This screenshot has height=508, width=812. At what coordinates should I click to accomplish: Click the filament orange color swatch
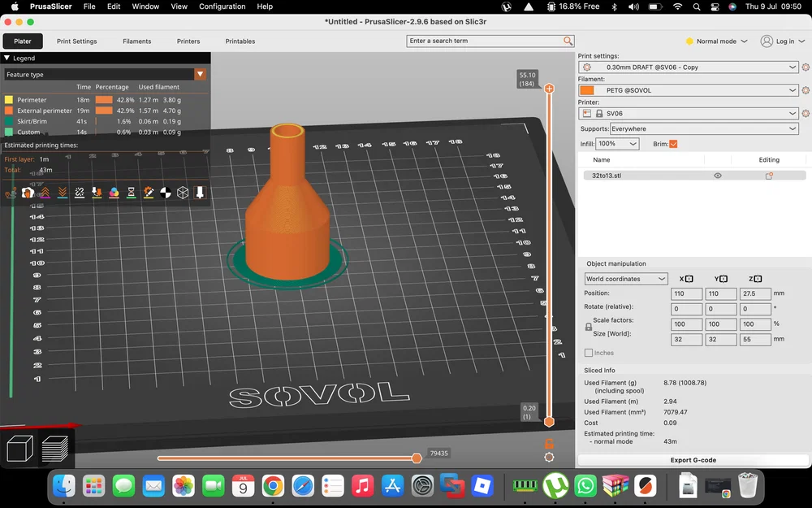click(587, 90)
